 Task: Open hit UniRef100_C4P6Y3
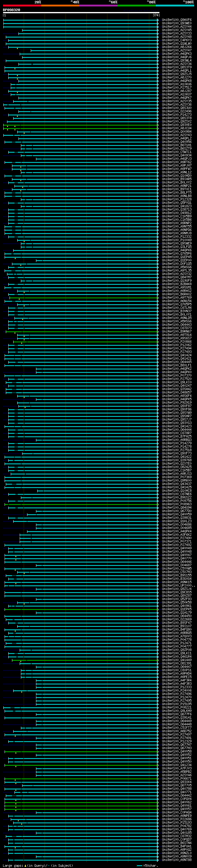177,40
